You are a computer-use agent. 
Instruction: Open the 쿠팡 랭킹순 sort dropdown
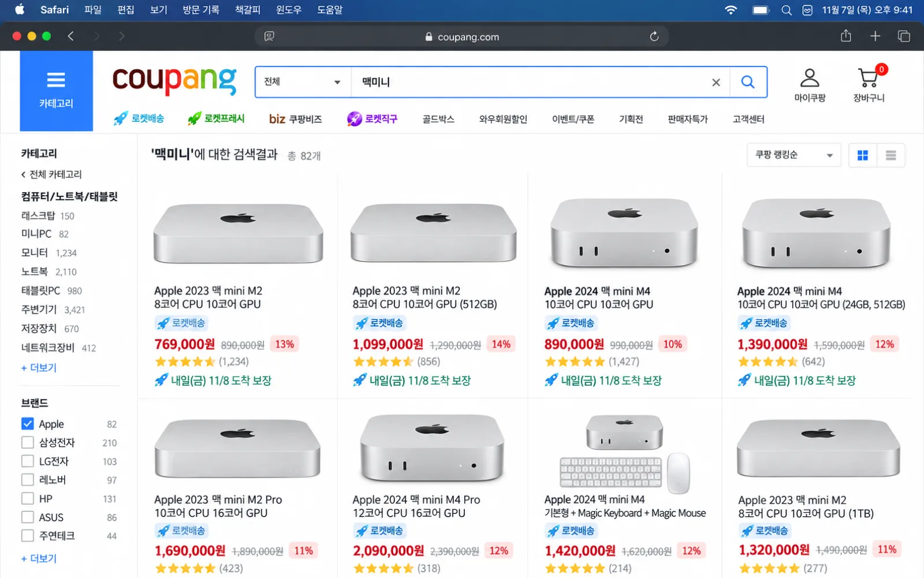coord(794,155)
